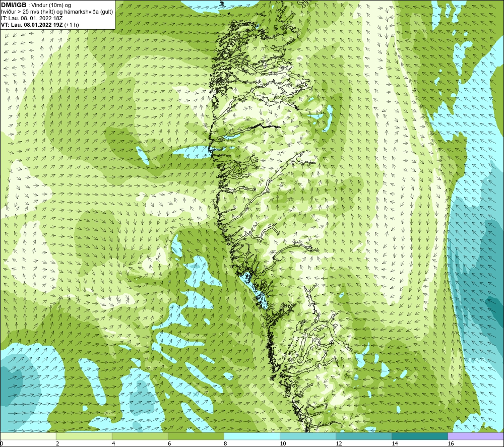504x447 pixels.
Task: Click the 0–2 m/s pale legend swatch
Action: (x=28, y=436)
